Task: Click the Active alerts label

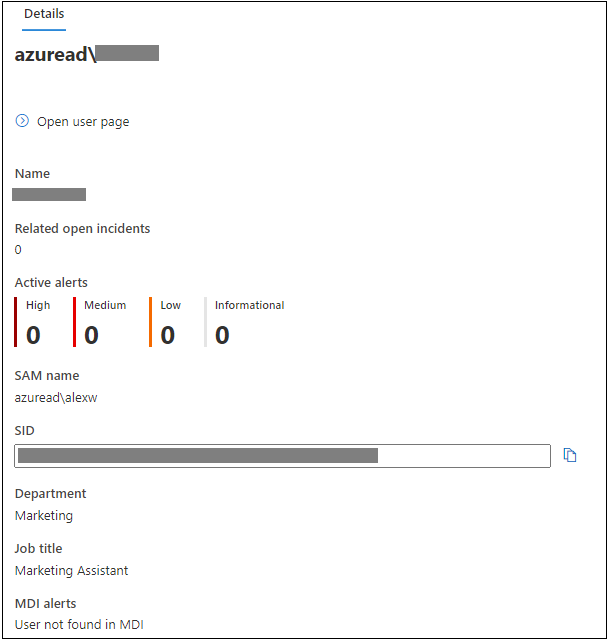Action: pyautogui.click(x=51, y=284)
